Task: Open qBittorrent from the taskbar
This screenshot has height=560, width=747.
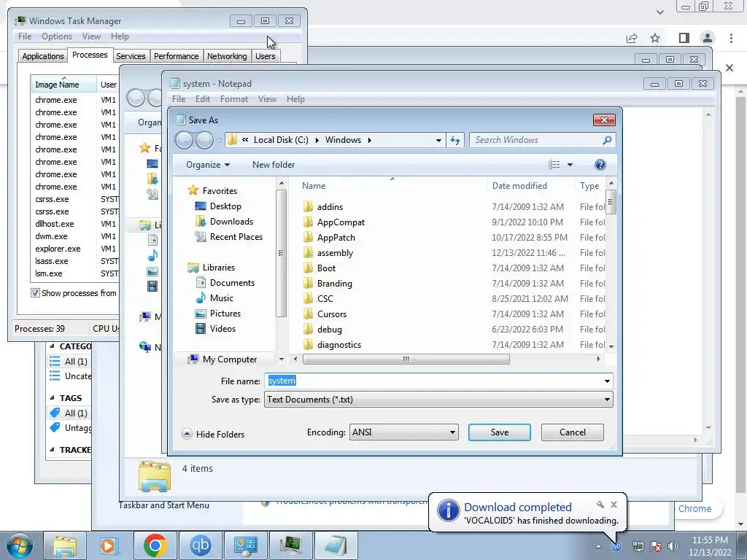Action: [200, 545]
